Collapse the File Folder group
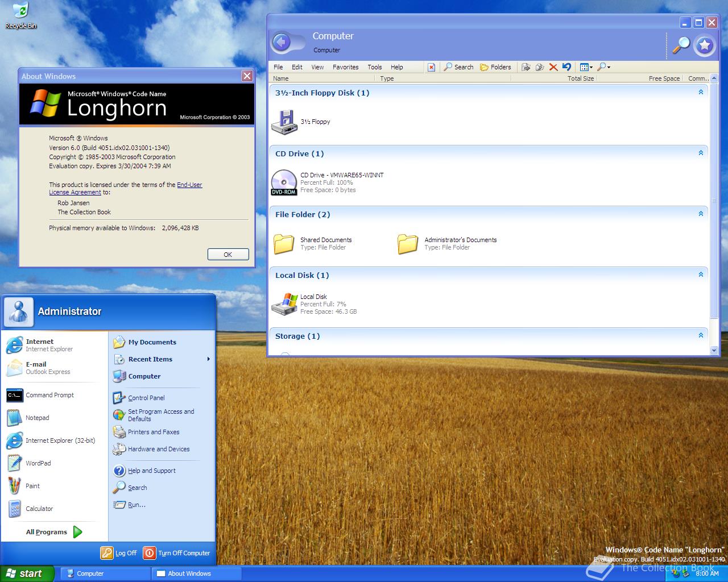The image size is (728, 582). pos(701,214)
